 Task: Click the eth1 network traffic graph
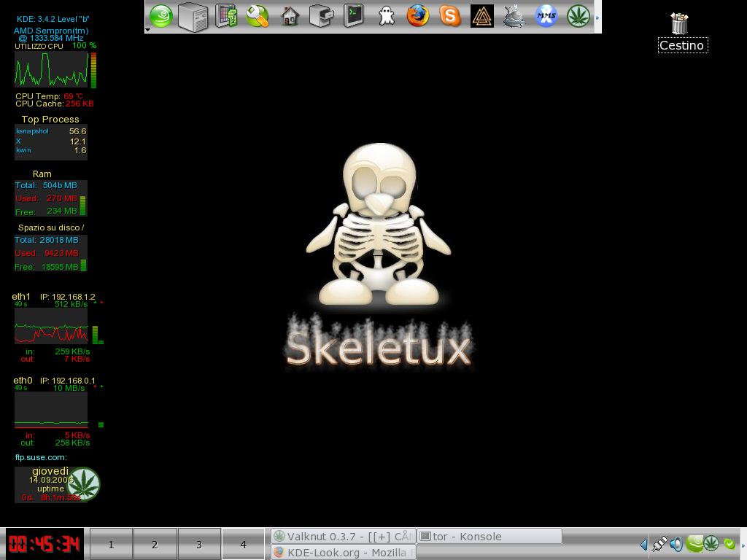click(52, 326)
